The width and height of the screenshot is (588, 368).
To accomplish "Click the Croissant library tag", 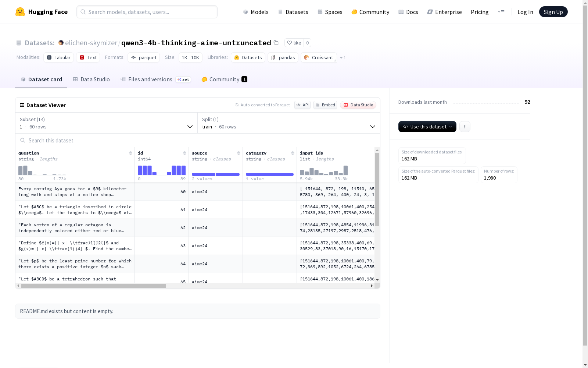I will pyautogui.click(x=319, y=57).
